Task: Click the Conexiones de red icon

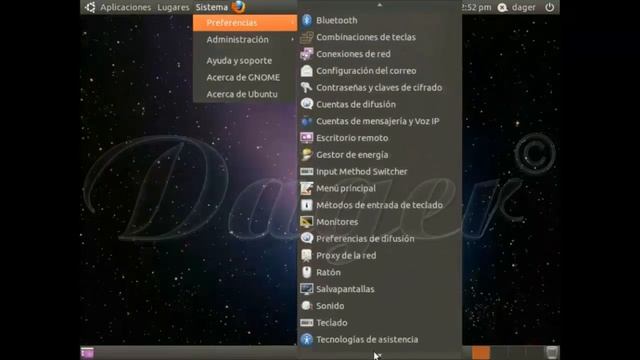Action: tap(307, 54)
